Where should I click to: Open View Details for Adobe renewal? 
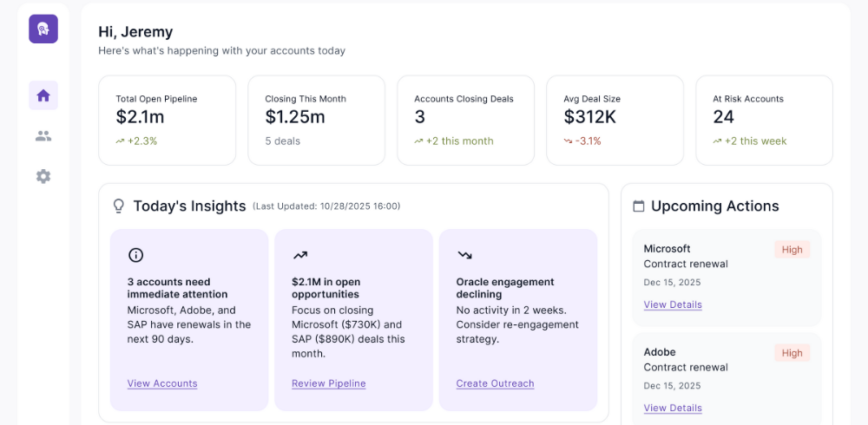point(673,409)
